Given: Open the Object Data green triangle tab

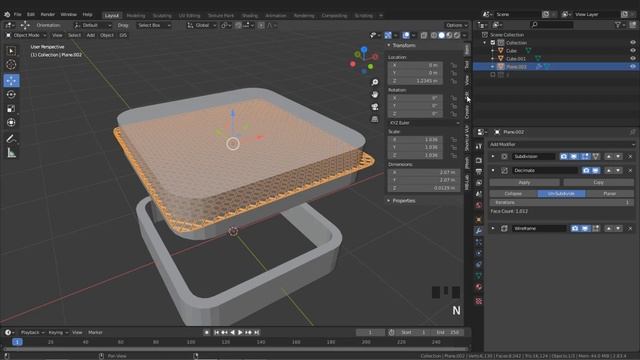Looking at the screenshot, I should click(x=479, y=276).
